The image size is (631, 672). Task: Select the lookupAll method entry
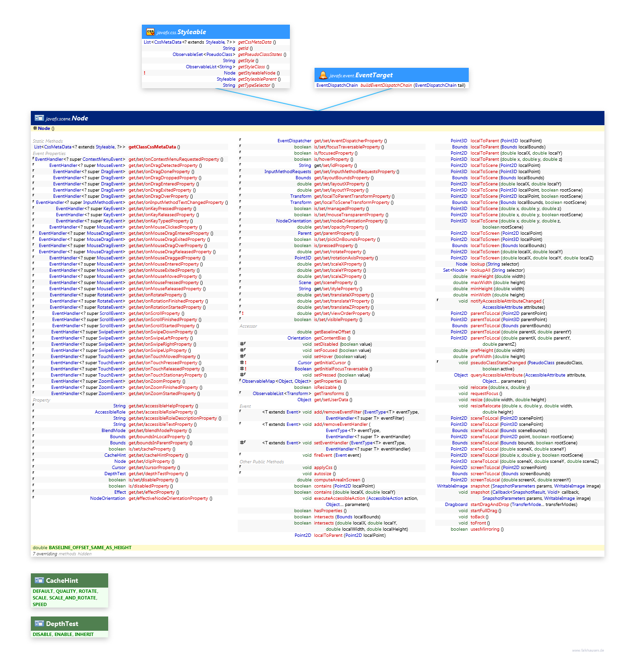(480, 270)
